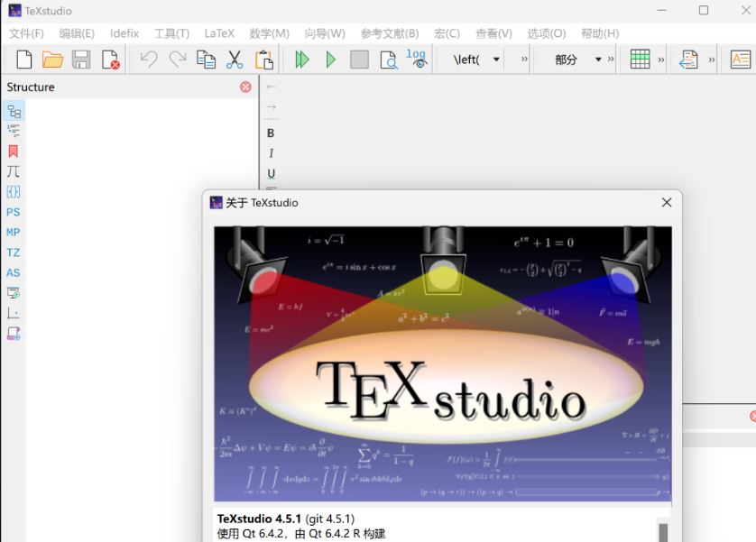Toggle bold formatting with B
The image size is (756, 542).
click(x=271, y=133)
